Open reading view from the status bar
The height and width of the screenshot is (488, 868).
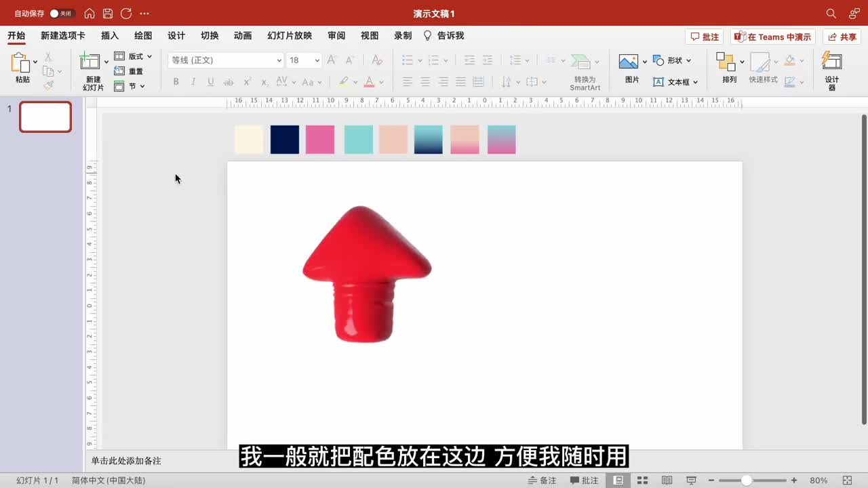[667, 481]
